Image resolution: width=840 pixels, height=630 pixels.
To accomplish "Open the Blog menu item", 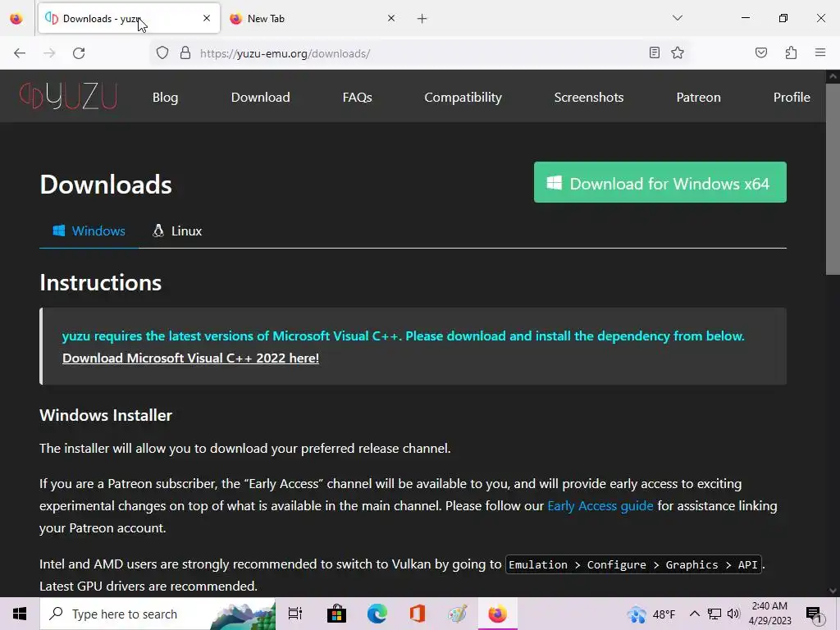I will point(165,98).
